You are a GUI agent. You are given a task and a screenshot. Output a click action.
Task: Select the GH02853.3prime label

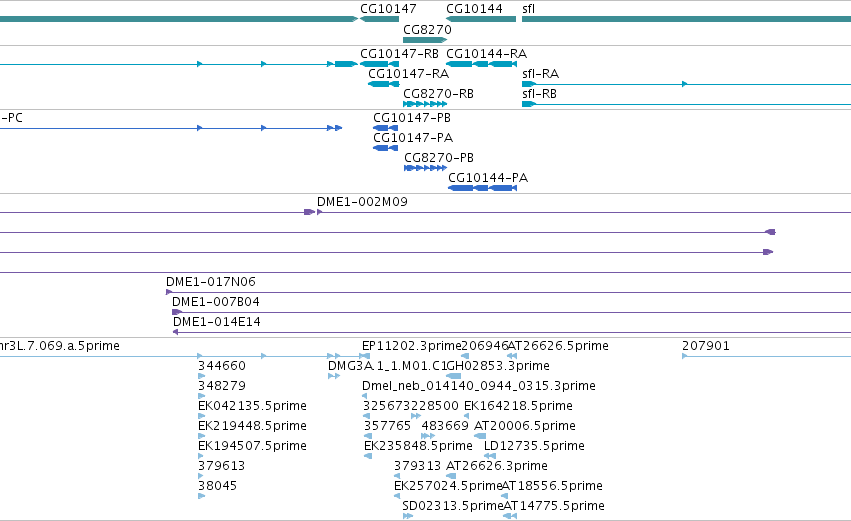click(498, 366)
